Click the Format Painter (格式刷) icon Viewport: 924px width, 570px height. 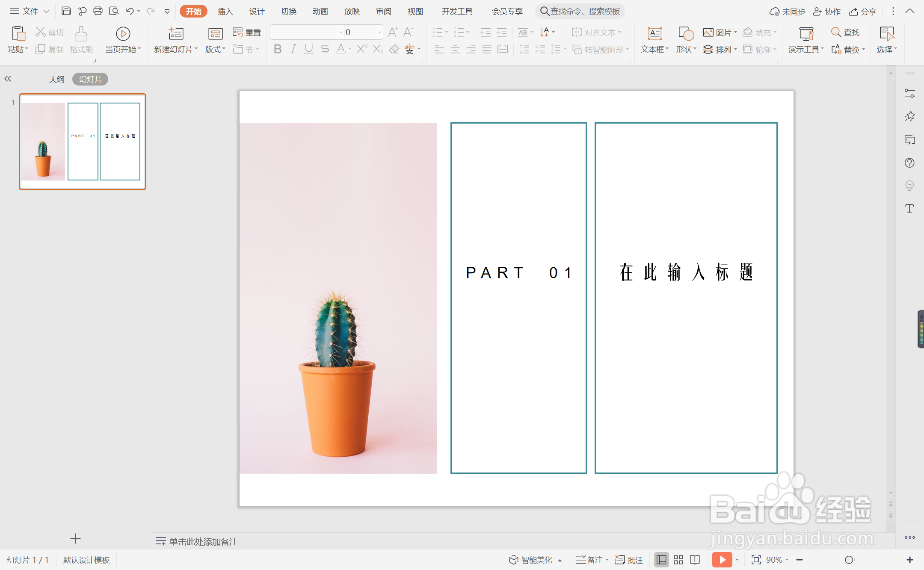pyautogui.click(x=81, y=34)
